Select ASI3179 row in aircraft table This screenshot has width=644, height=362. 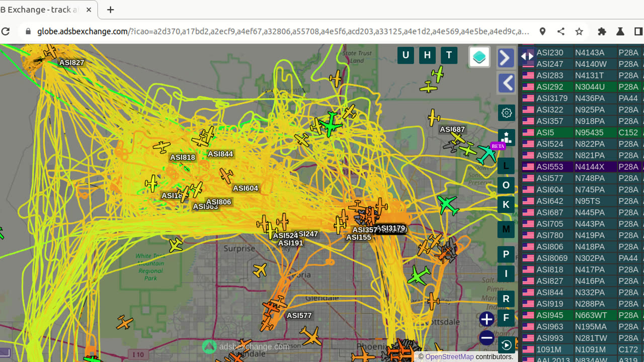[x=581, y=98]
